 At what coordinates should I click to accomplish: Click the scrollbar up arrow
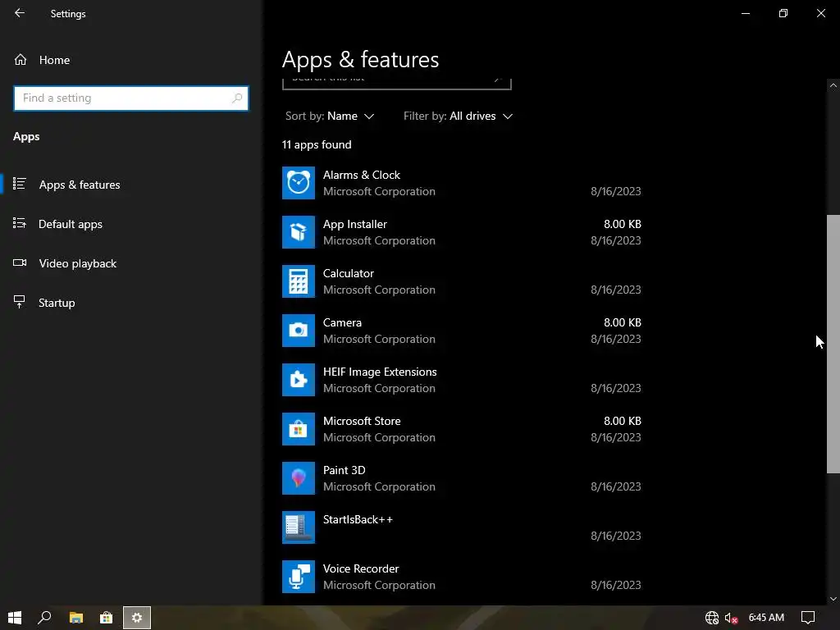point(833,85)
